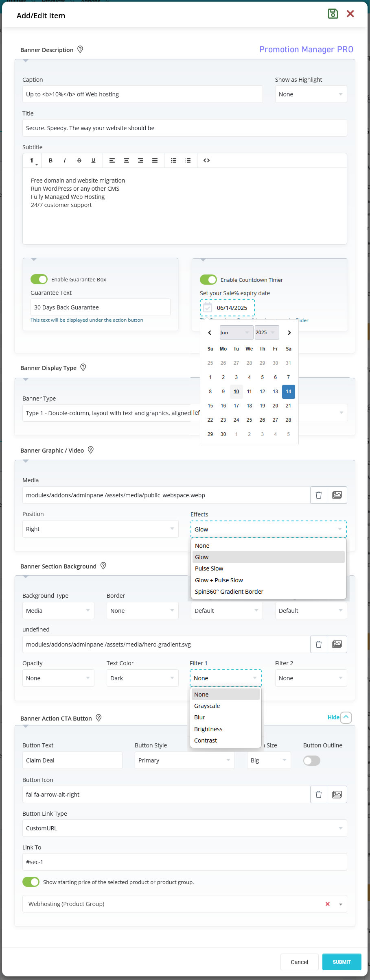Select Spin360° Gradient Border effect option
Image resolution: width=370 pixels, height=980 pixels.
point(229,592)
